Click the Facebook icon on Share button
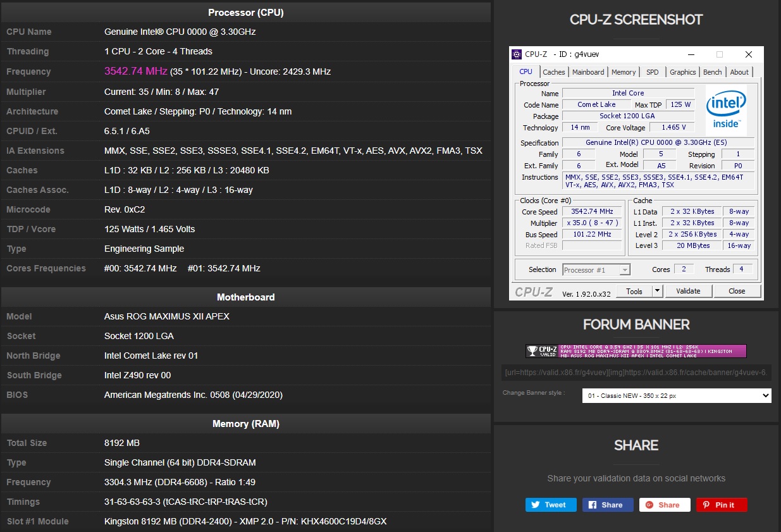Viewport: 781px width, 532px height. pyautogui.click(x=593, y=505)
